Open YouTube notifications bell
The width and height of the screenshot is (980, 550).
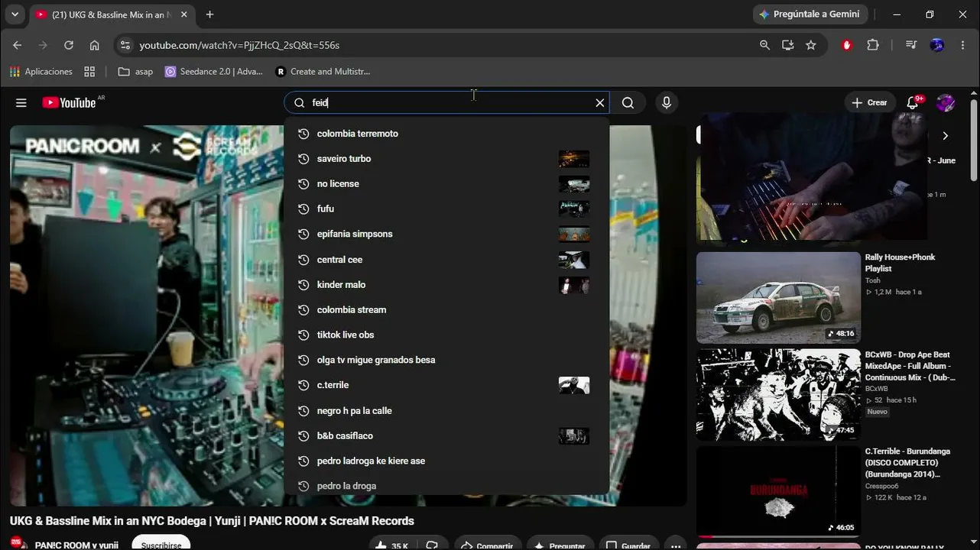(913, 102)
